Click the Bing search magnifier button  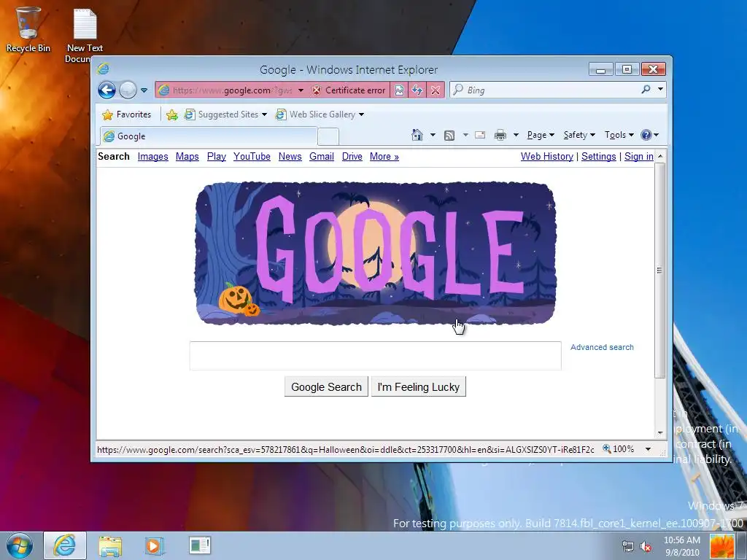tap(646, 90)
